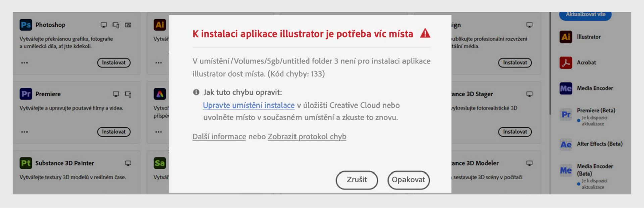Click Opakovat to retry installation
This screenshot has height=208, width=644.
409,180
